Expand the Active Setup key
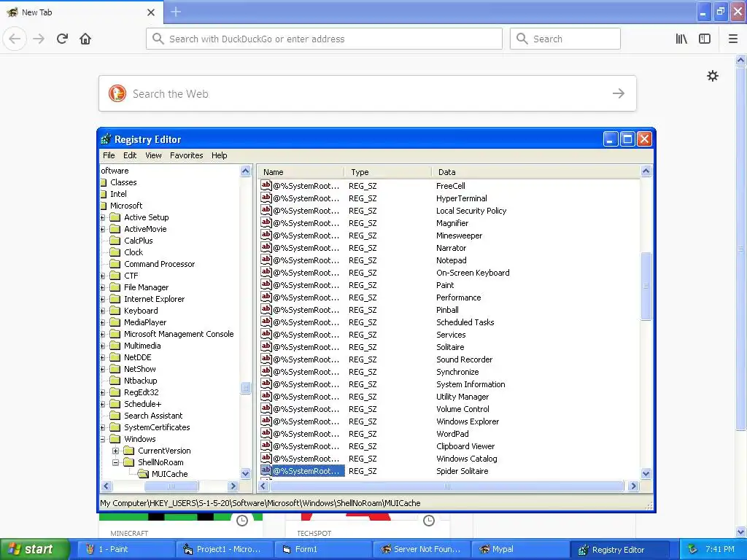Image resolution: width=747 pixels, height=560 pixels. (102, 217)
